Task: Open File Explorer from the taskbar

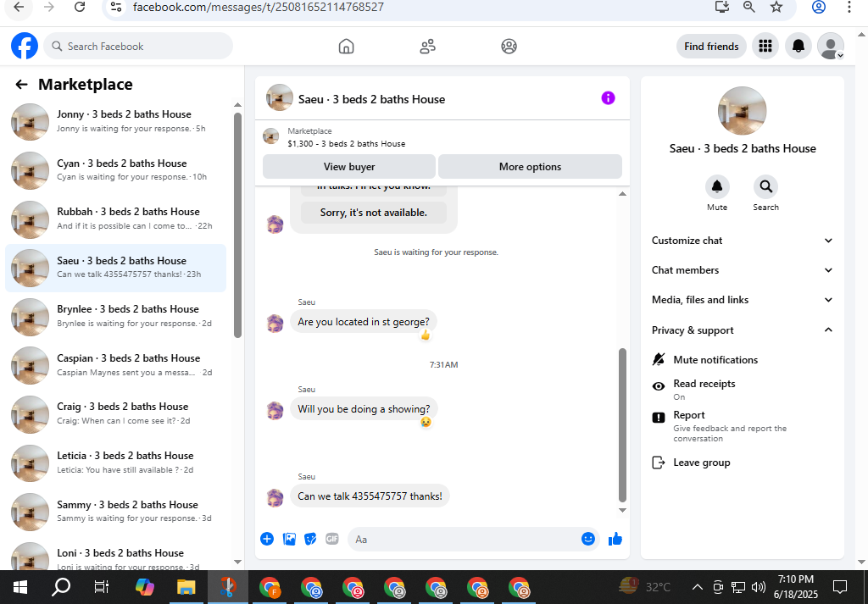Action: click(x=186, y=587)
